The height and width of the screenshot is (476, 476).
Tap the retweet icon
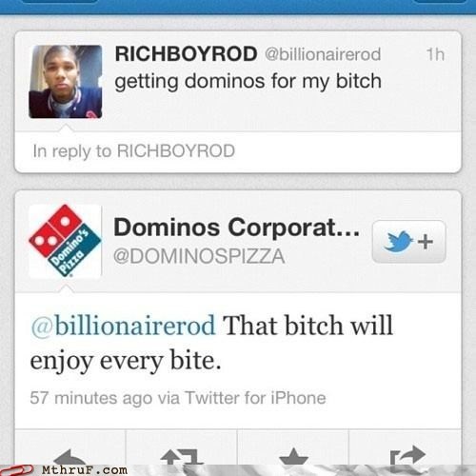[182, 456]
